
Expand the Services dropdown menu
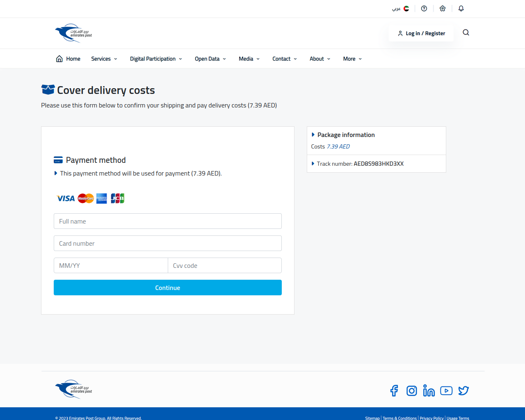coord(104,59)
